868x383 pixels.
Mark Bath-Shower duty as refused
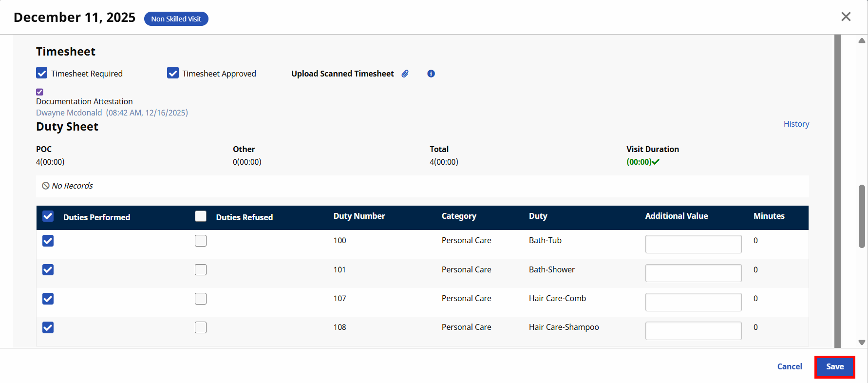click(x=201, y=269)
